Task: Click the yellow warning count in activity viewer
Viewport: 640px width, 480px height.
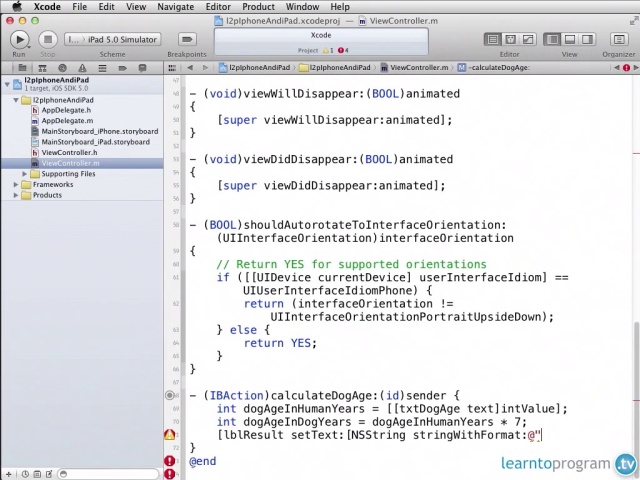Action: pos(328,51)
